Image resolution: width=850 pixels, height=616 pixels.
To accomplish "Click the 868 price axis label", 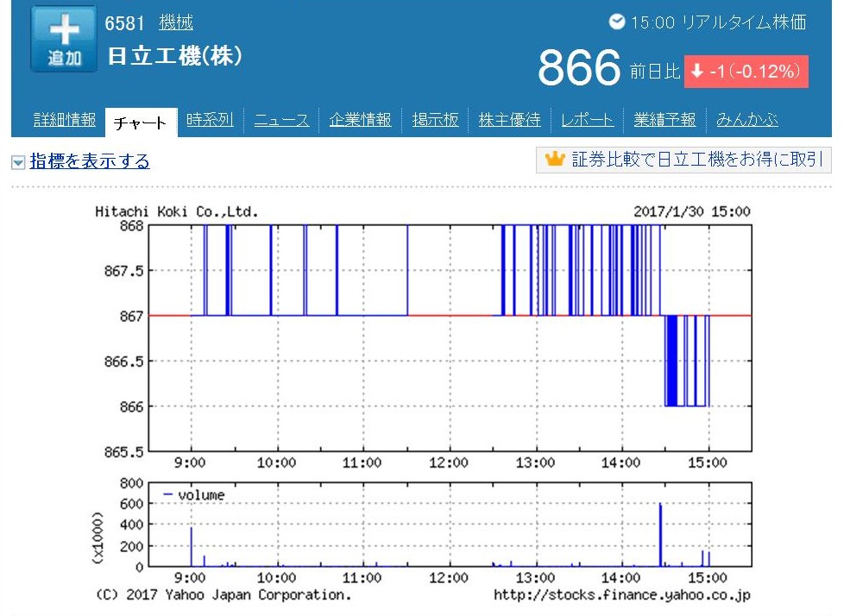I will pyautogui.click(x=132, y=225).
